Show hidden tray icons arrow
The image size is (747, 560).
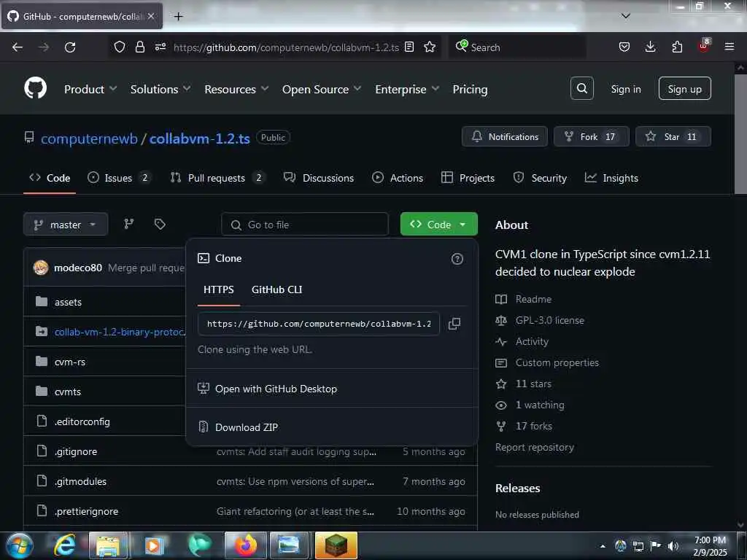[x=603, y=546]
